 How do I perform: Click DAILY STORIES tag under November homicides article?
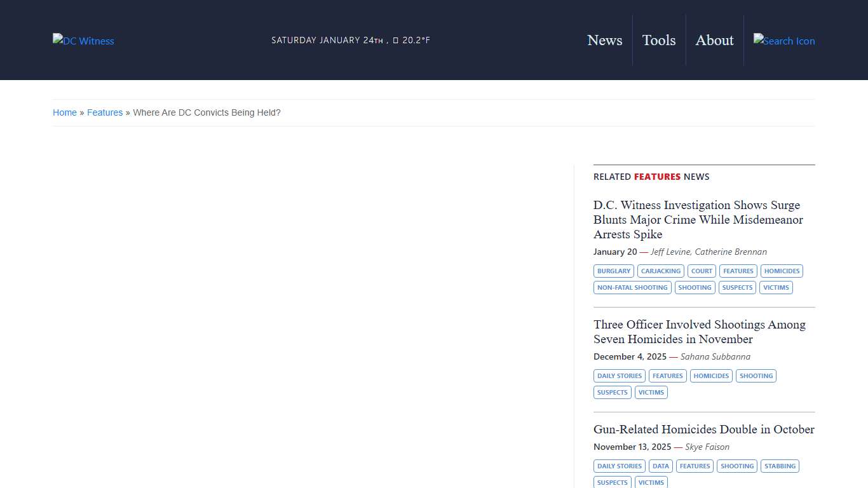[620, 376]
